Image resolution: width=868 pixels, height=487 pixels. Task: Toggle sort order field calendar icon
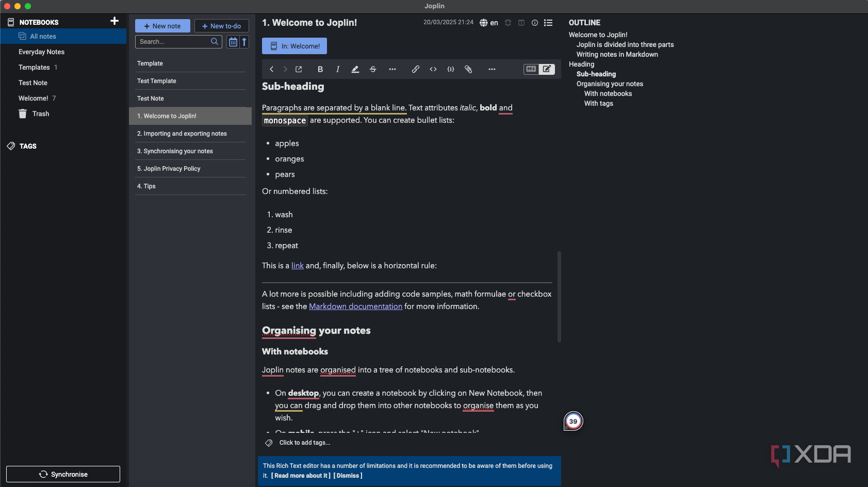click(233, 42)
